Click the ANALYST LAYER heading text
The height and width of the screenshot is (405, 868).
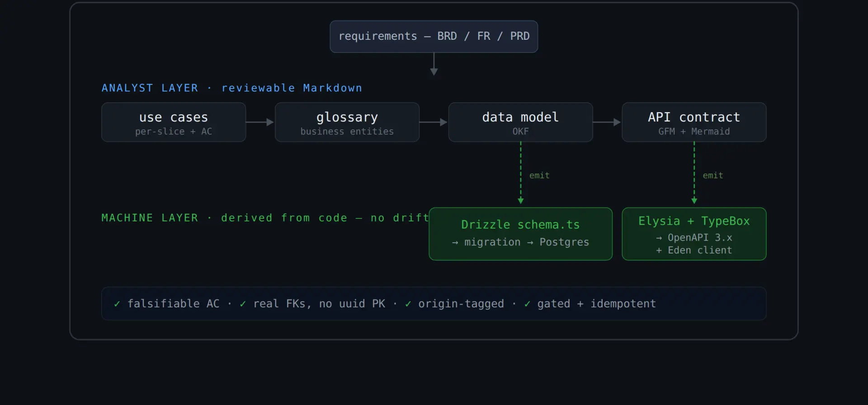[x=232, y=88]
